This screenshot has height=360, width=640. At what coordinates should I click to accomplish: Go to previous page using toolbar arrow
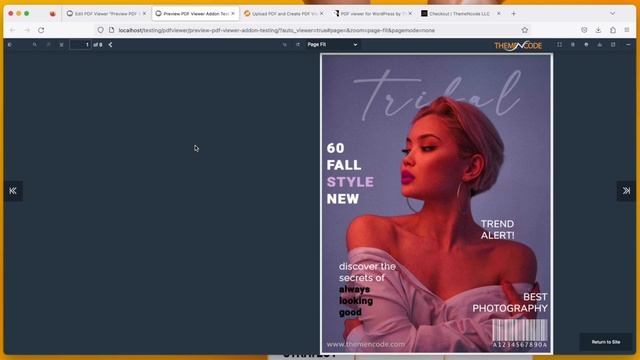coord(48,44)
